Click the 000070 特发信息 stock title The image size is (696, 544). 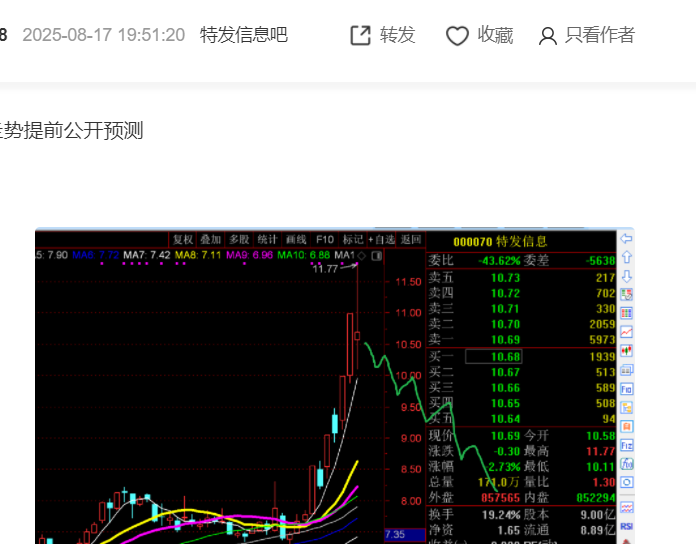tap(500, 241)
